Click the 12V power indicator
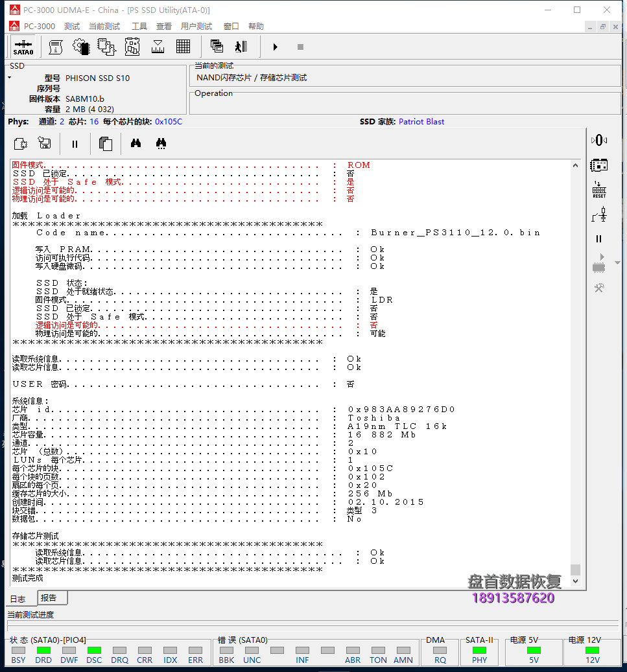This screenshot has width=627, height=672. click(x=592, y=655)
